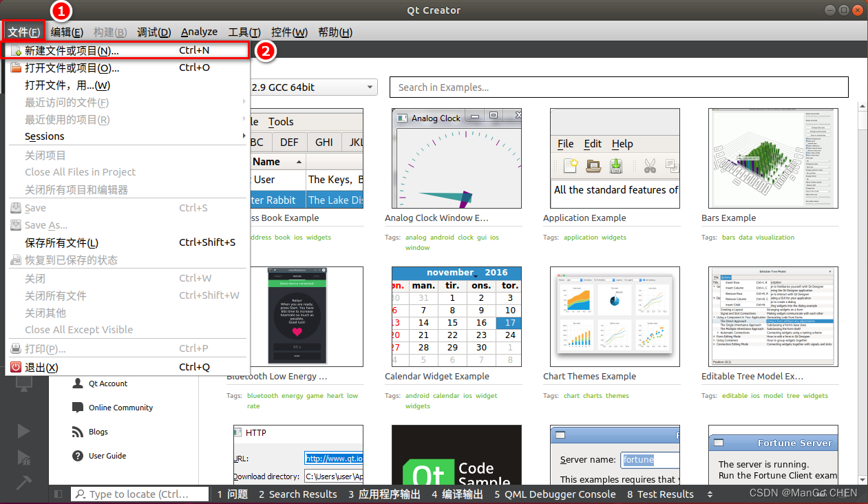
Task: Open the Qt Account link
Action: click(x=107, y=384)
